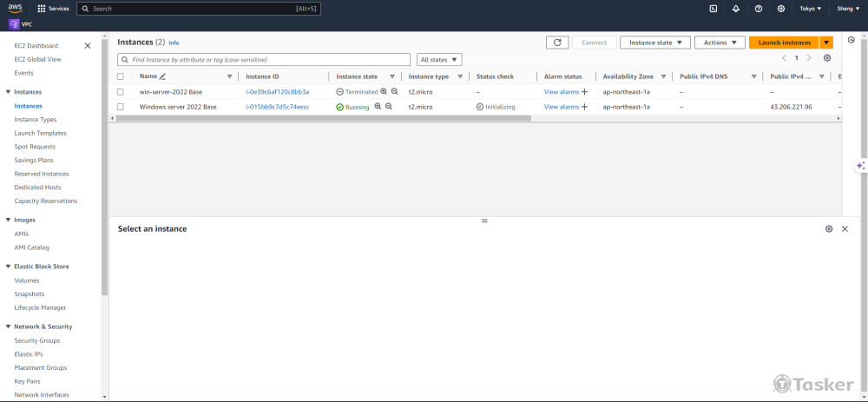Image resolution: width=868 pixels, height=402 pixels.
Task: Close the left navigation sidebar
Action: [87, 46]
